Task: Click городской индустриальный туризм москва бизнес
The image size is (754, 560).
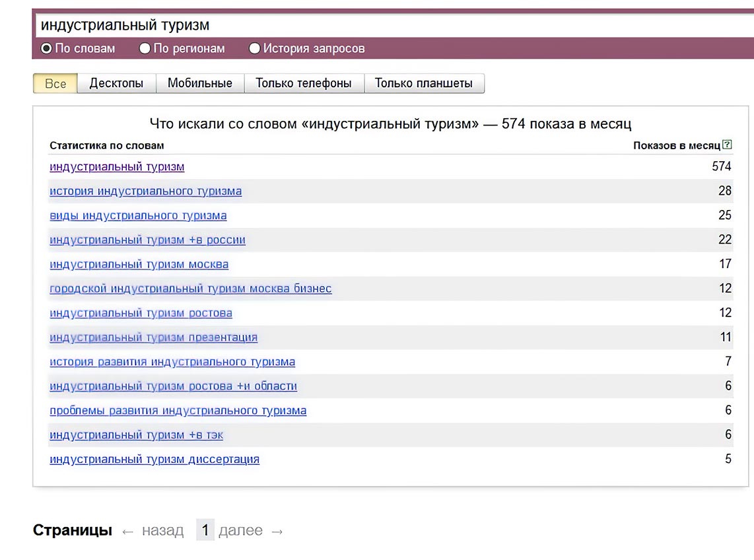Action: coord(190,289)
